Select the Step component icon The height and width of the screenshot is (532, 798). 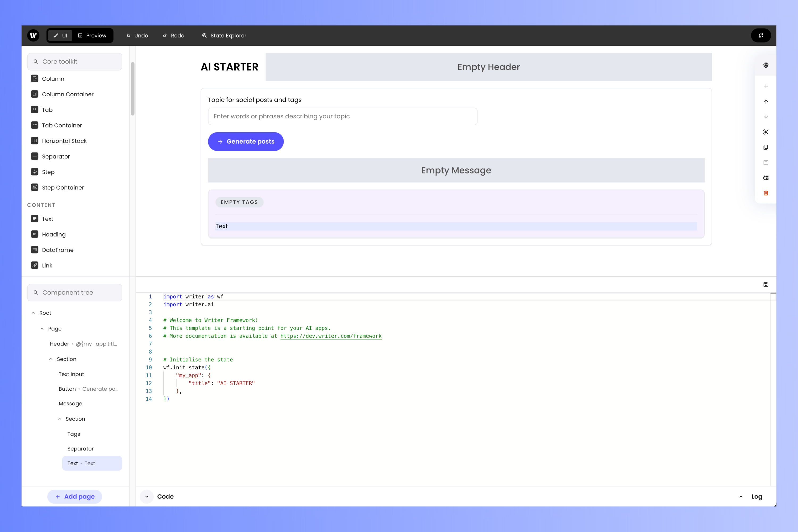tap(35, 172)
